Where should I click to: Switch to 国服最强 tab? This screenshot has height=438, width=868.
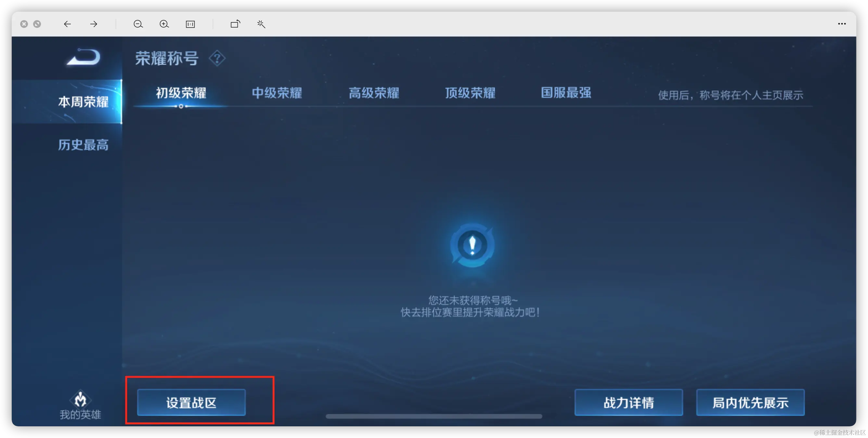coord(566,93)
